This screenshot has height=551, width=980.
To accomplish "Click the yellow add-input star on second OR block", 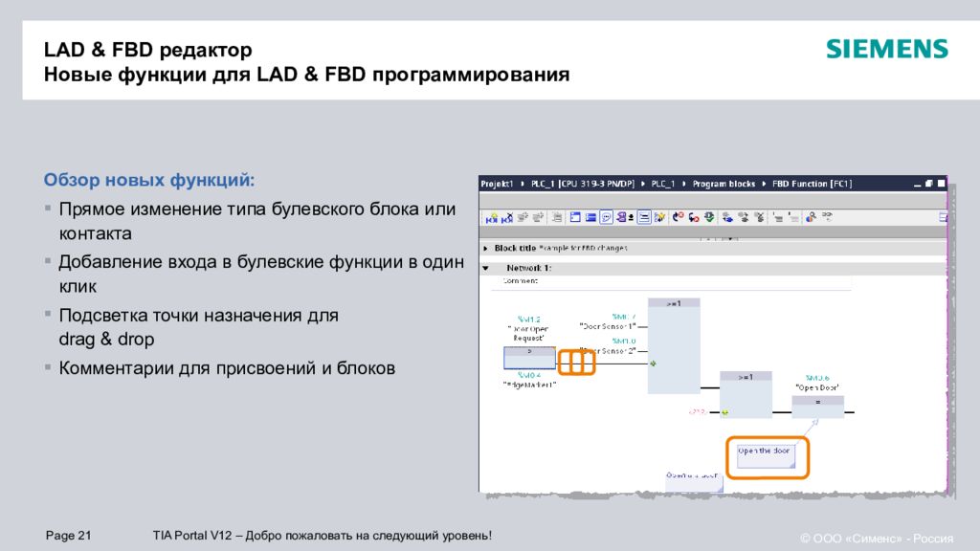I will click(x=724, y=412).
